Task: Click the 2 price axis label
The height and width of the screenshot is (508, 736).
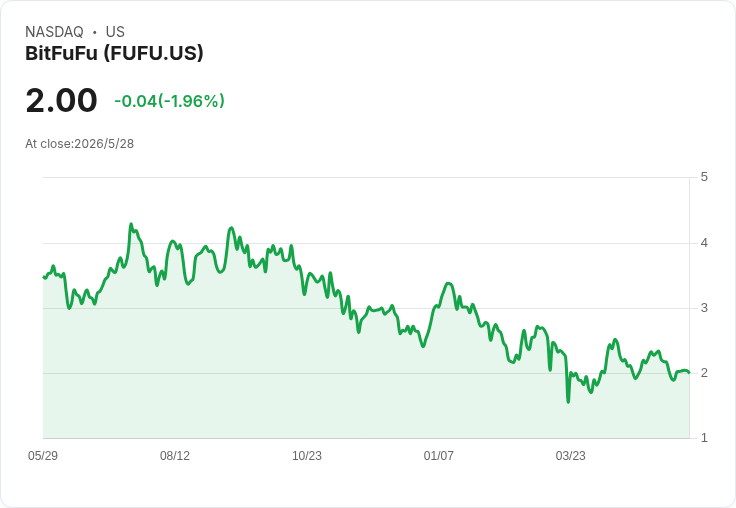Action: [704, 373]
